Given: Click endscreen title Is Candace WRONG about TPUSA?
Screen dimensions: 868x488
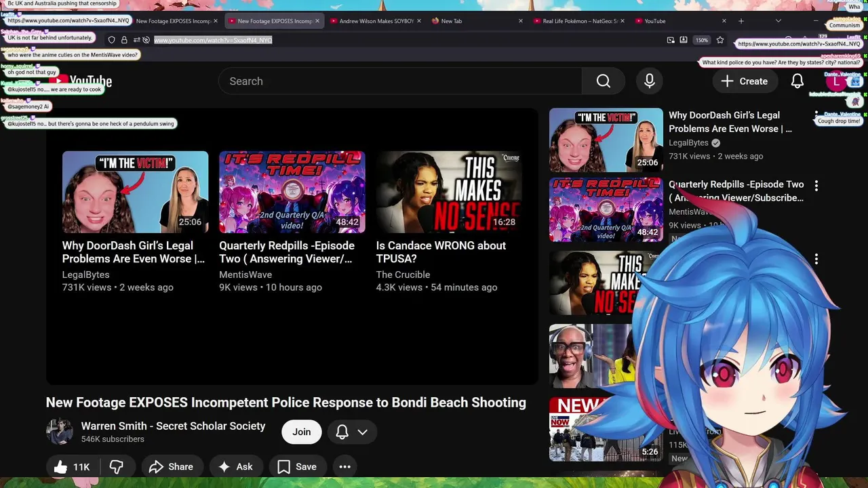Looking at the screenshot, I should [441, 252].
